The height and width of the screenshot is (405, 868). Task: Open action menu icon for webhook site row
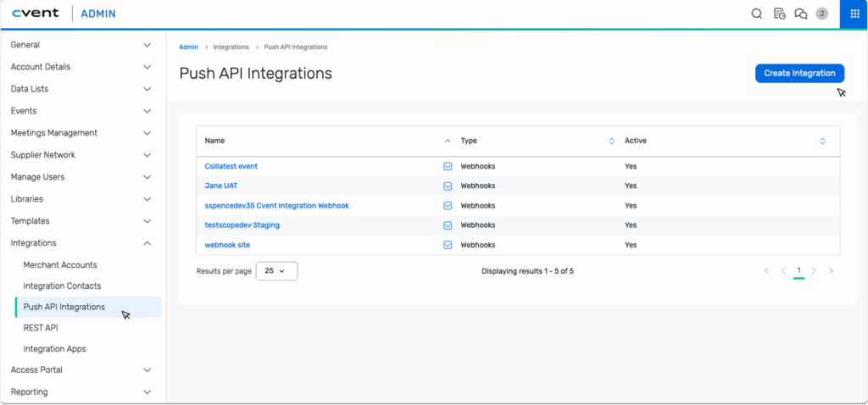448,245
